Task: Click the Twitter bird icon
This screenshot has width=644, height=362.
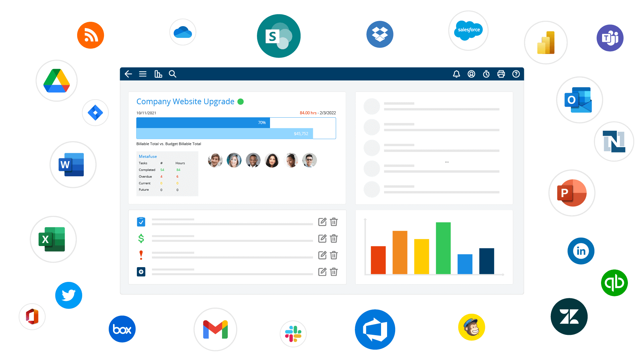Action: 69,295
